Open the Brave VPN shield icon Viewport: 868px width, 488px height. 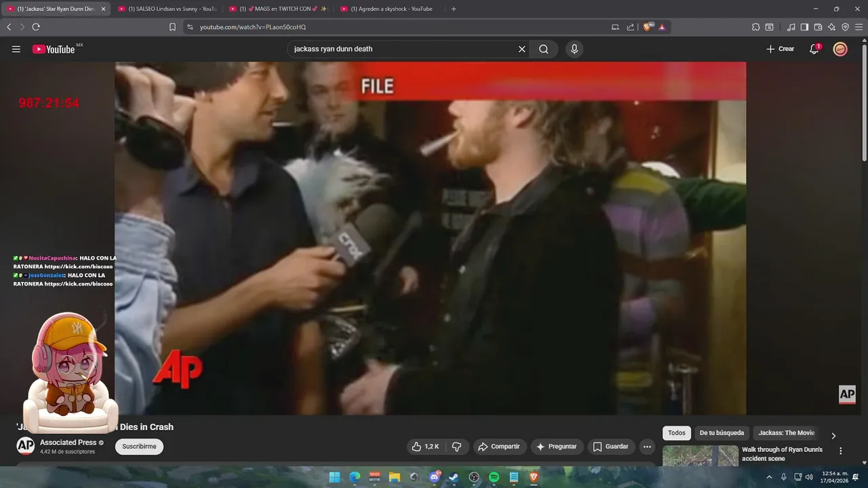(x=845, y=27)
